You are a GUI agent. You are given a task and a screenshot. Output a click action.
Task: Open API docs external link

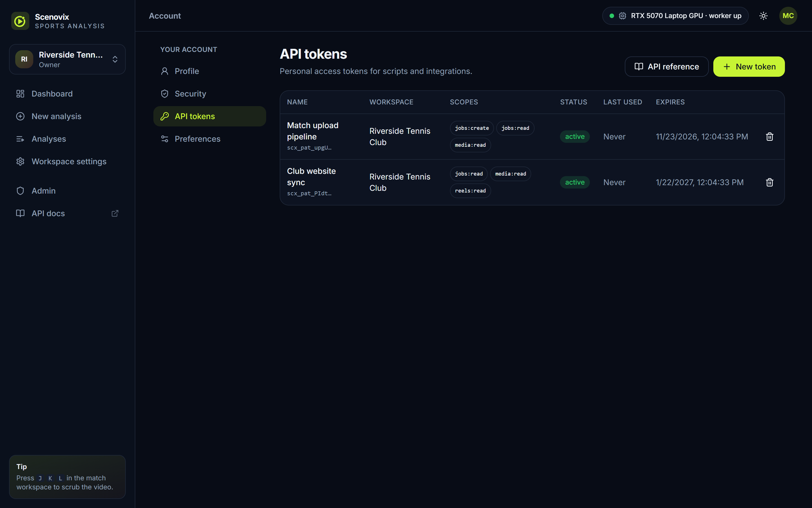point(67,213)
